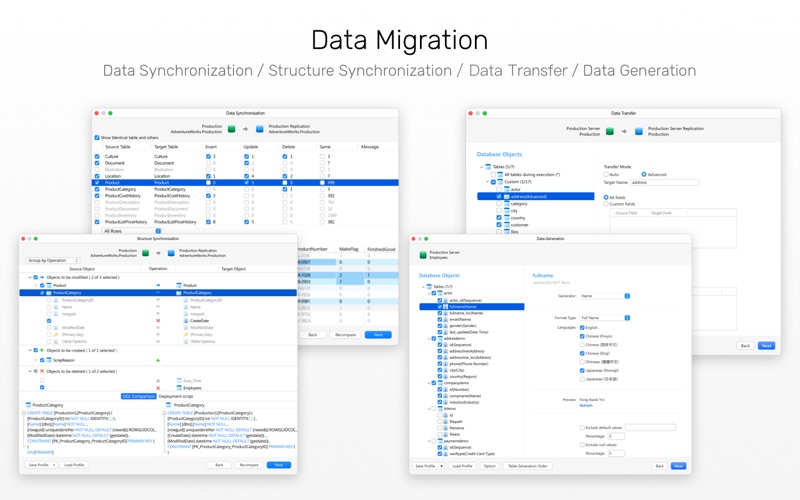The height and width of the screenshot is (500, 800).
Task: Select All fields radio button
Action: (x=606, y=197)
